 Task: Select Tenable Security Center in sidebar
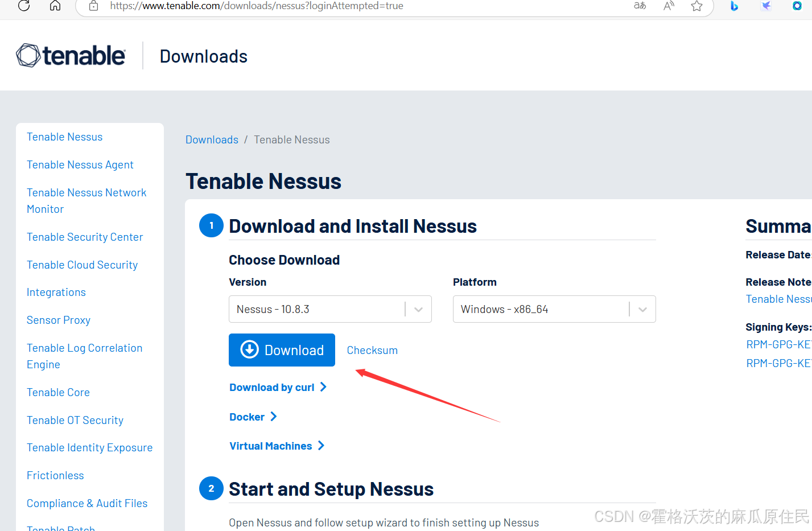coord(85,237)
